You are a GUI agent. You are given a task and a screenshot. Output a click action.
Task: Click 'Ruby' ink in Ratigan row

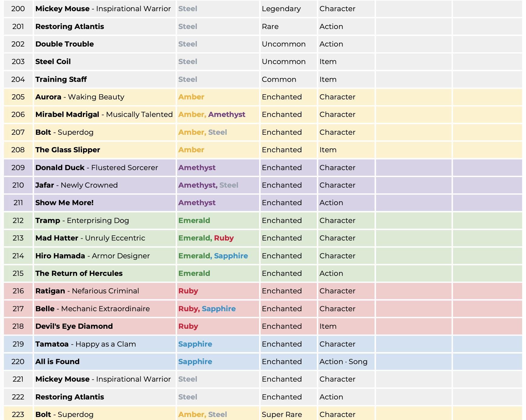click(188, 291)
